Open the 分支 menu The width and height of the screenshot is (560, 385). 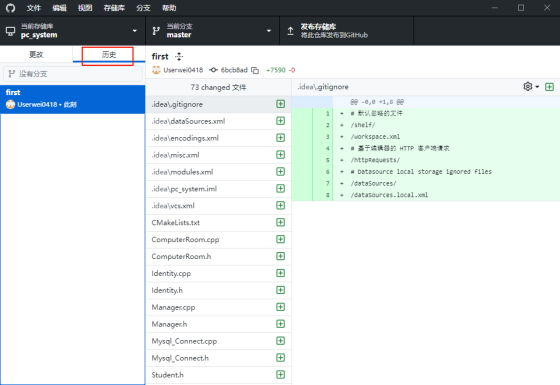pyautogui.click(x=143, y=8)
